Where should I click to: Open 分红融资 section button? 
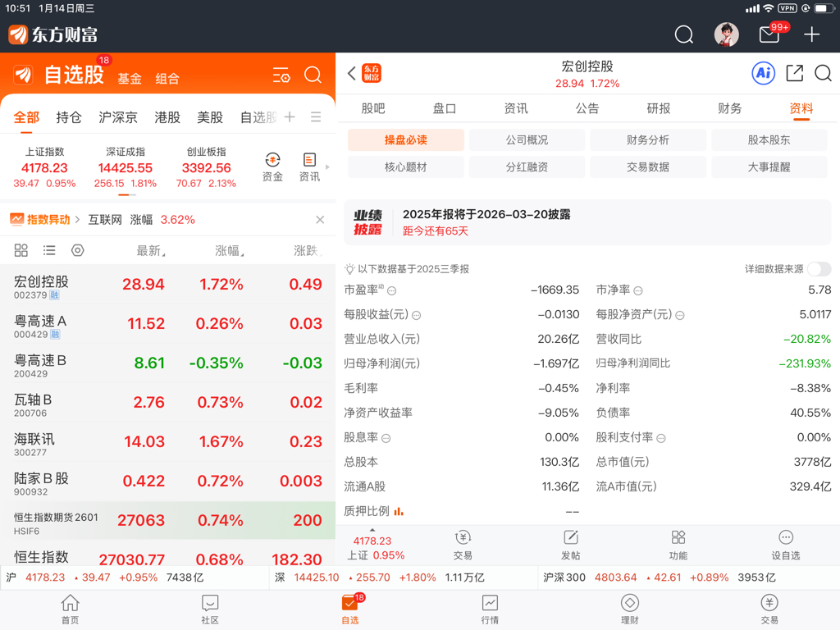click(527, 167)
